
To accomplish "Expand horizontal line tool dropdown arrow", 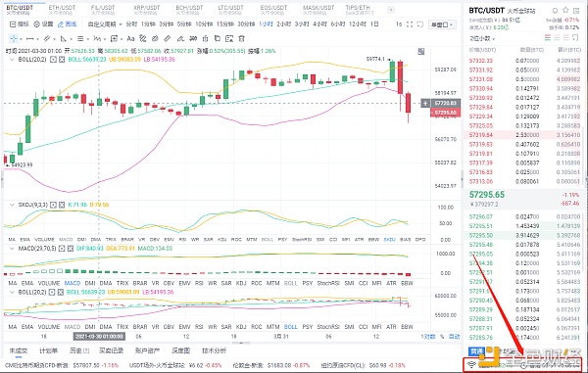I will [x=37, y=39].
